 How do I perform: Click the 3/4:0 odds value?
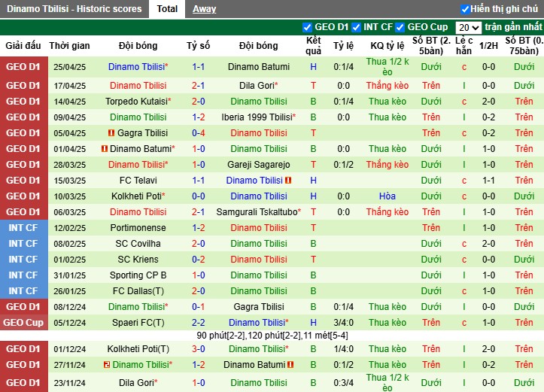coord(343,323)
